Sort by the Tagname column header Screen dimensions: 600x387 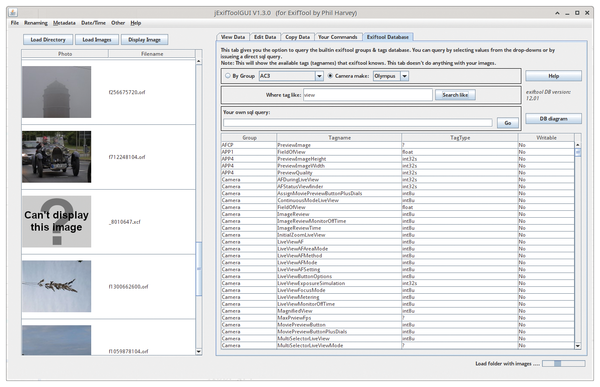pos(339,137)
